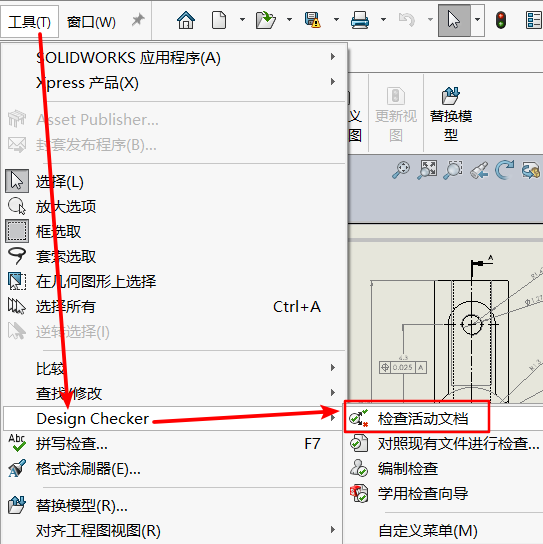543x544 pixels.
Task: Print using the printer icon
Action: click(360, 20)
